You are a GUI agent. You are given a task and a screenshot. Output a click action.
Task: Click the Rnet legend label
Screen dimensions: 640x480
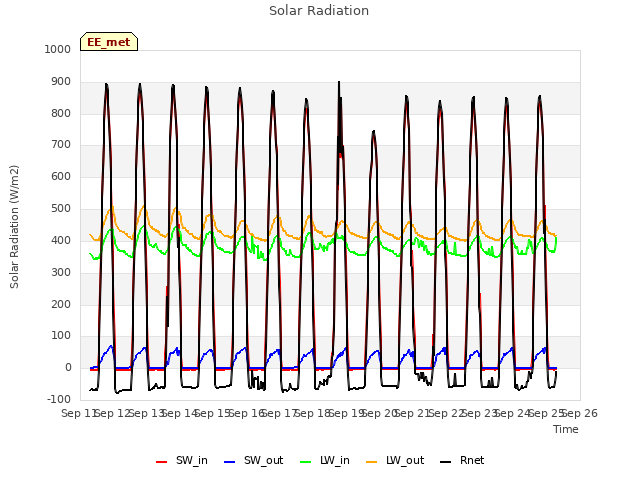(x=472, y=460)
